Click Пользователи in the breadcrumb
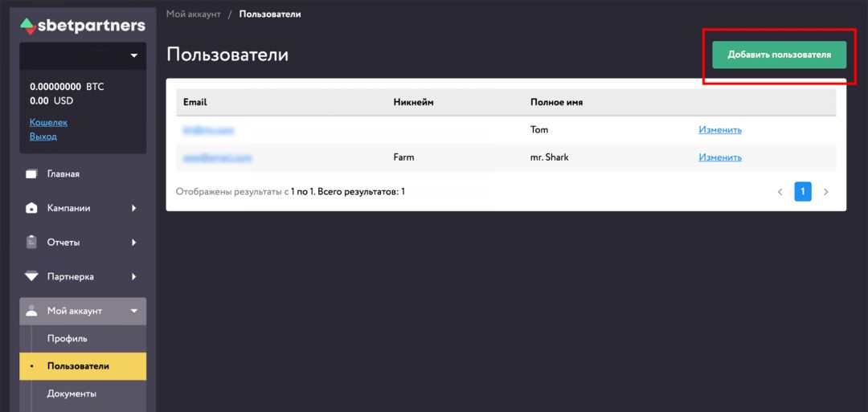 point(270,14)
